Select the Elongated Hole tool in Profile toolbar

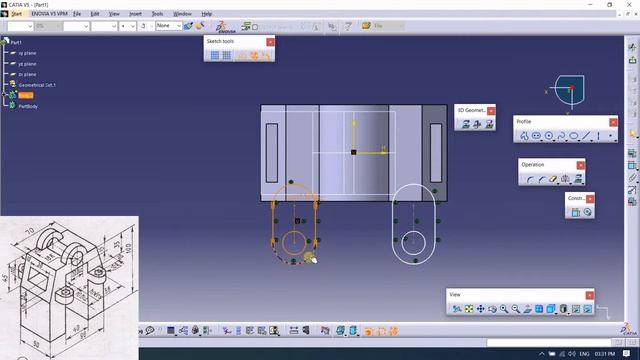coord(536,136)
